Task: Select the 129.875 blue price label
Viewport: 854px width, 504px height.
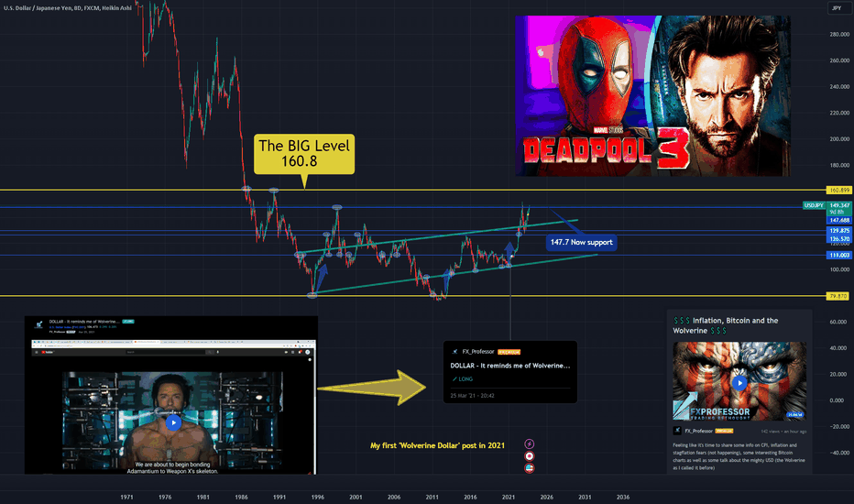Action: tap(839, 231)
